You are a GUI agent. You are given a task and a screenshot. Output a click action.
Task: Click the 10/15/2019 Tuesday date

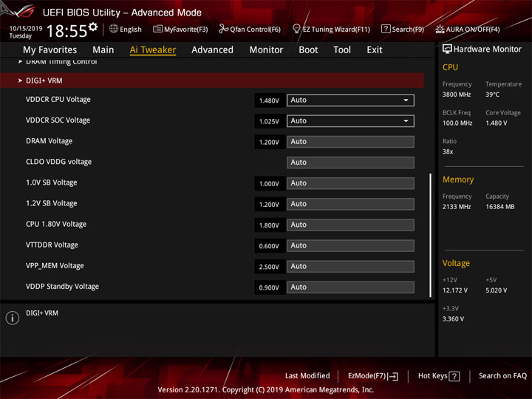tap(25, 32)
